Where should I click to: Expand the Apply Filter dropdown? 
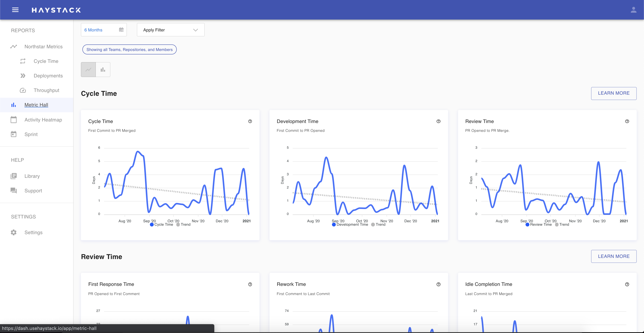171,30
